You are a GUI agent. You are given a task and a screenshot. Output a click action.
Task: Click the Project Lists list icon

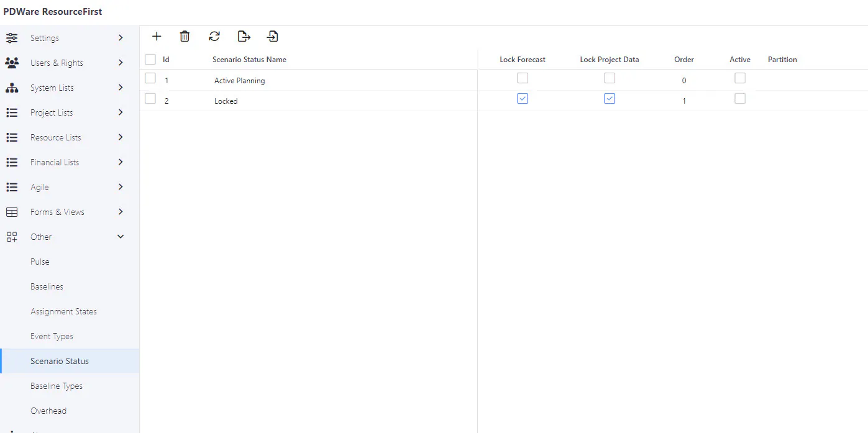click(x=12, y=112)
